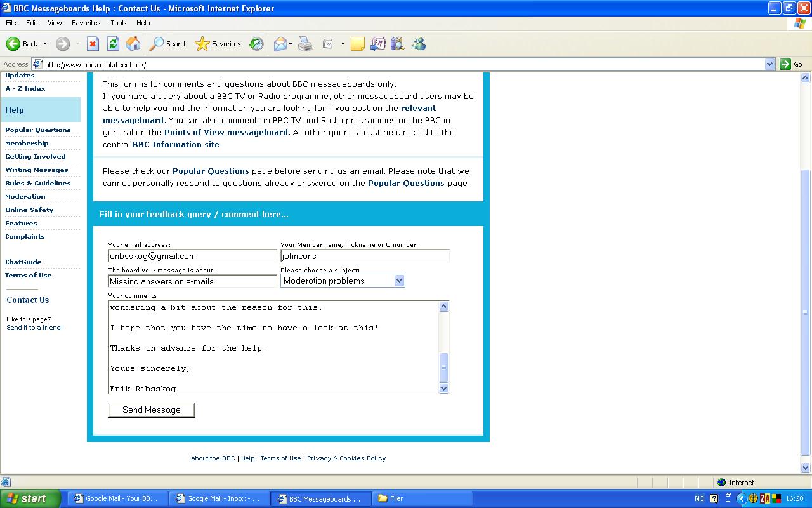Click the Contact Us sidebar heading
Image resolution: width=812 pixels, height=508 pixels.
click(28, 300)
